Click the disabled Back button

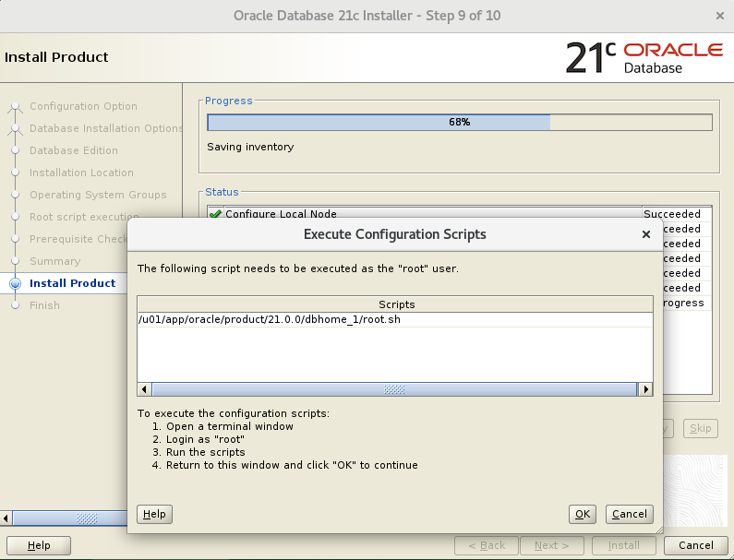tap(487, 545)
